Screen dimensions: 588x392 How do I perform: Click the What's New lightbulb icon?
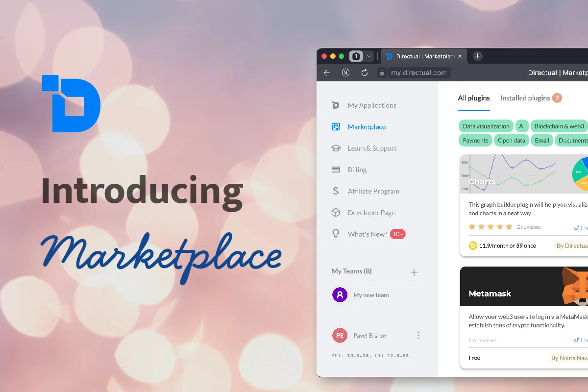(336, 234)
